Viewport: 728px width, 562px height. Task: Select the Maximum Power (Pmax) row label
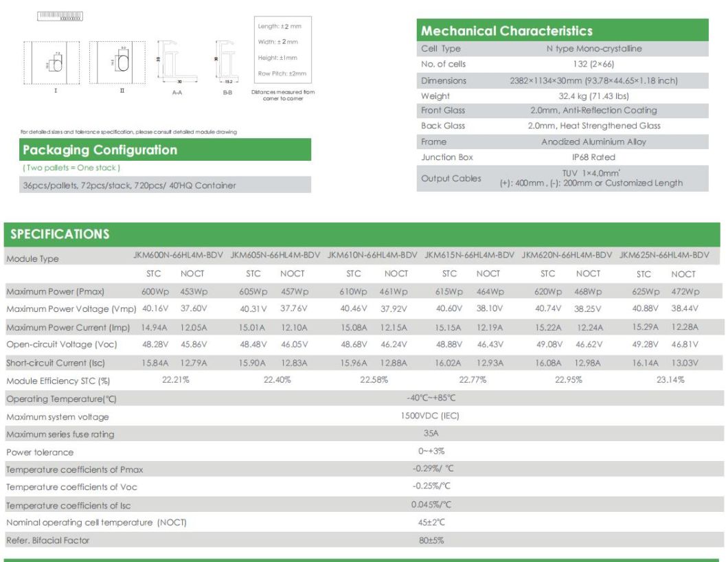point(52,292)
